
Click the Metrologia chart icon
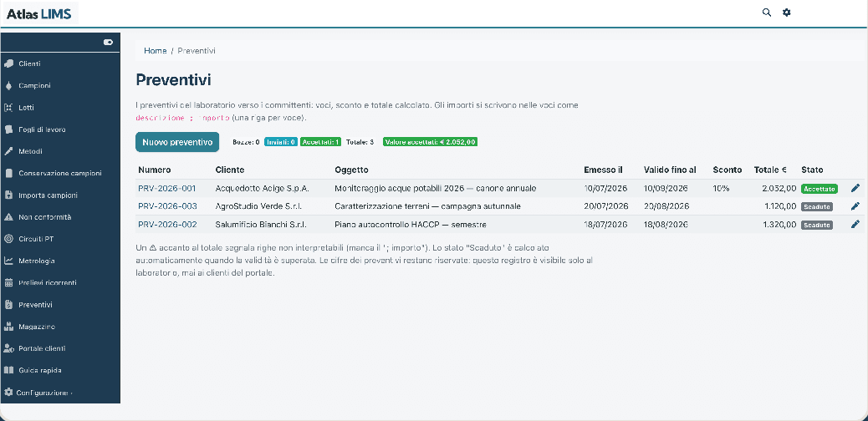tap(8, 261)
